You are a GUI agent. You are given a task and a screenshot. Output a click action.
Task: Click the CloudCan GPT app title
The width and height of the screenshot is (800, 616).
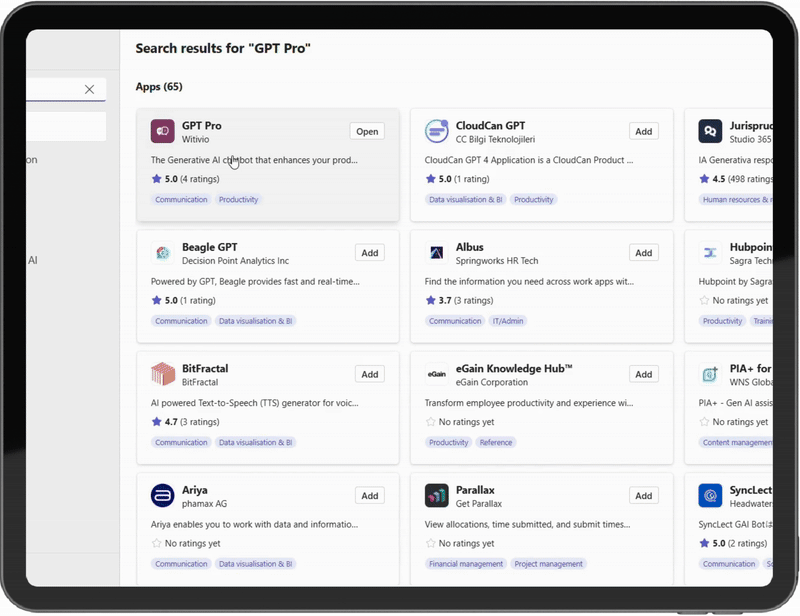click(x=490, y=126)
